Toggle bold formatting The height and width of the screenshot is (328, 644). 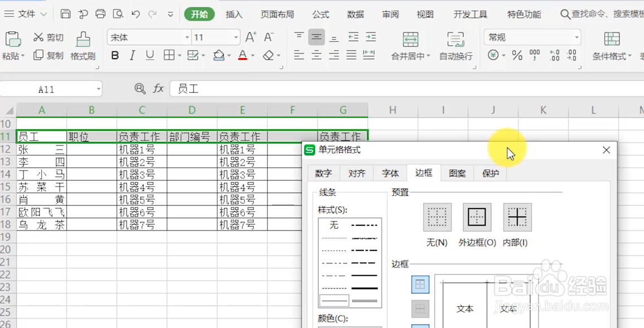(x=116, y=55)
